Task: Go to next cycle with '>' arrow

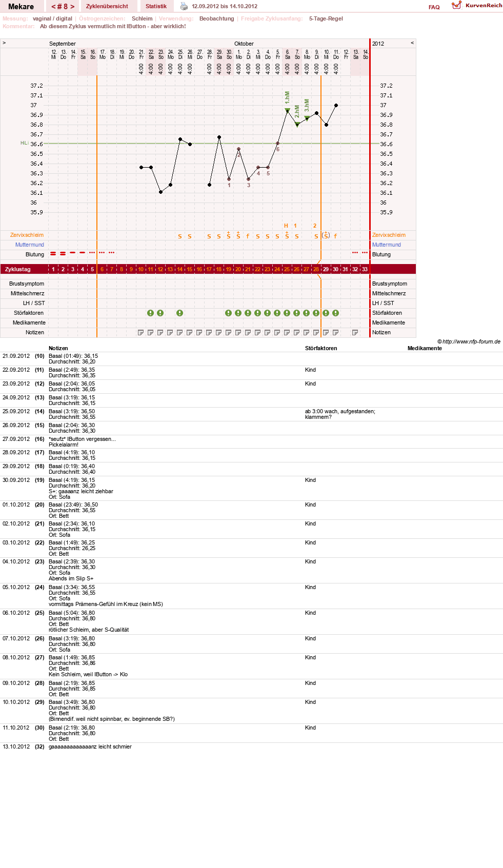Action: (x=72, y=7)
